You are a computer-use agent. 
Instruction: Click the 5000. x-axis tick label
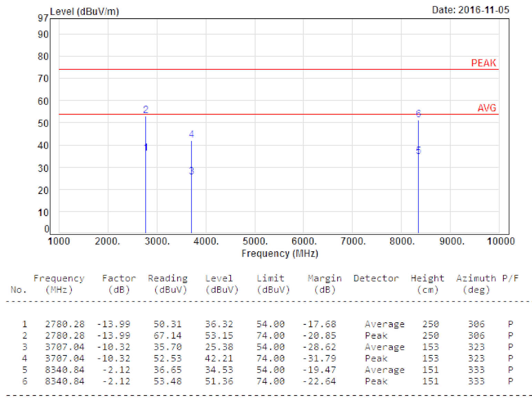click(x=255, y=241)
